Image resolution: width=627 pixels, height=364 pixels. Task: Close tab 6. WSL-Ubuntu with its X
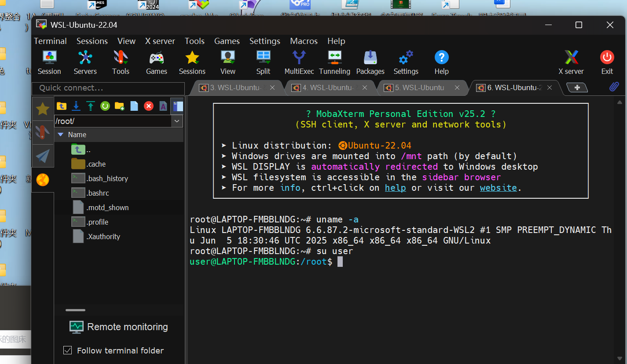click(x=550, y=87)
